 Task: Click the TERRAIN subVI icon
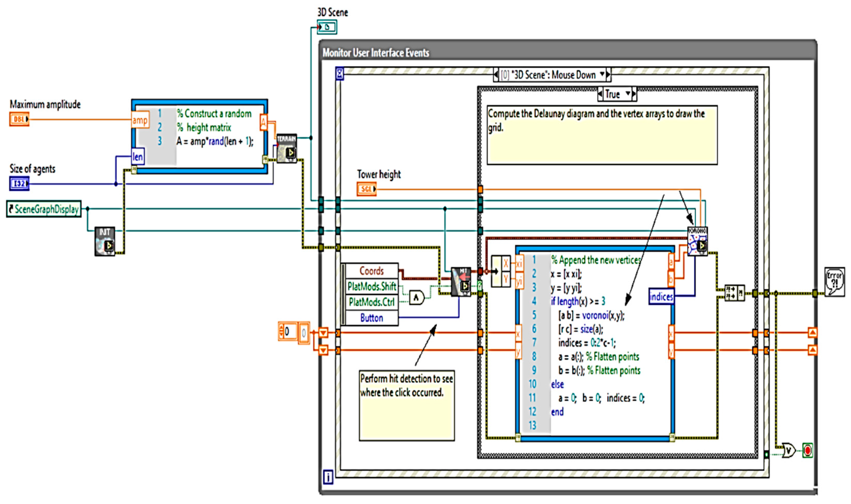pyautogui.click(x=286, y=148)
